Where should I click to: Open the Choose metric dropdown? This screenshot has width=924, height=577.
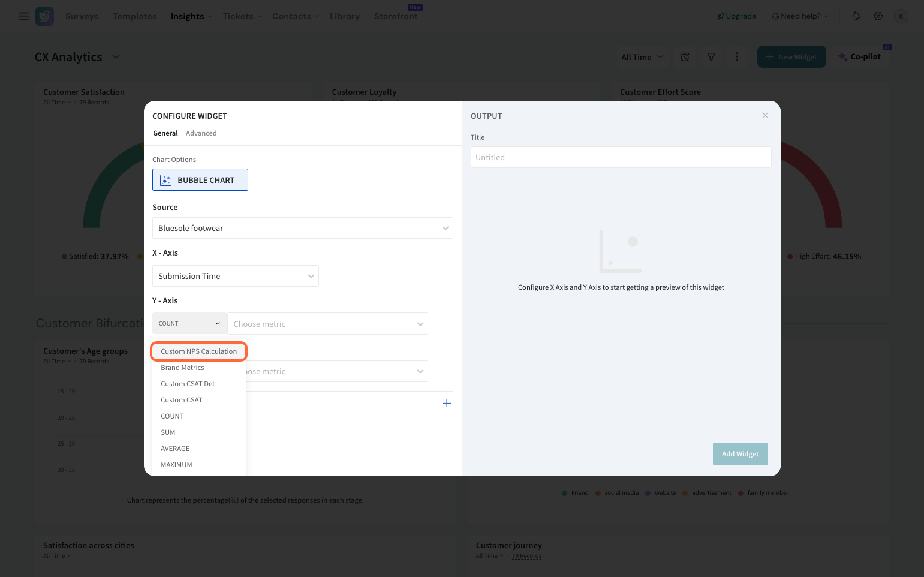[327, 324]
